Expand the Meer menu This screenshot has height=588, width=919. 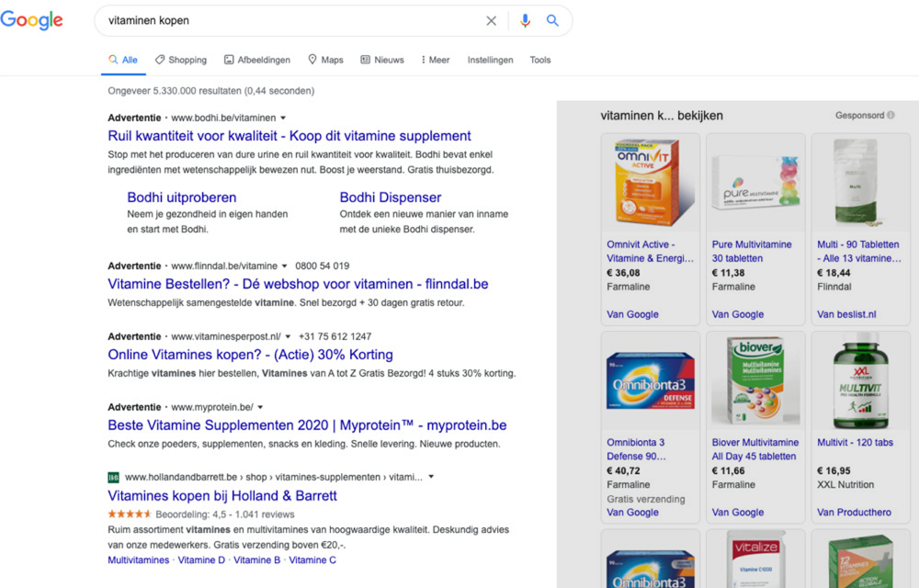(436, 60)
